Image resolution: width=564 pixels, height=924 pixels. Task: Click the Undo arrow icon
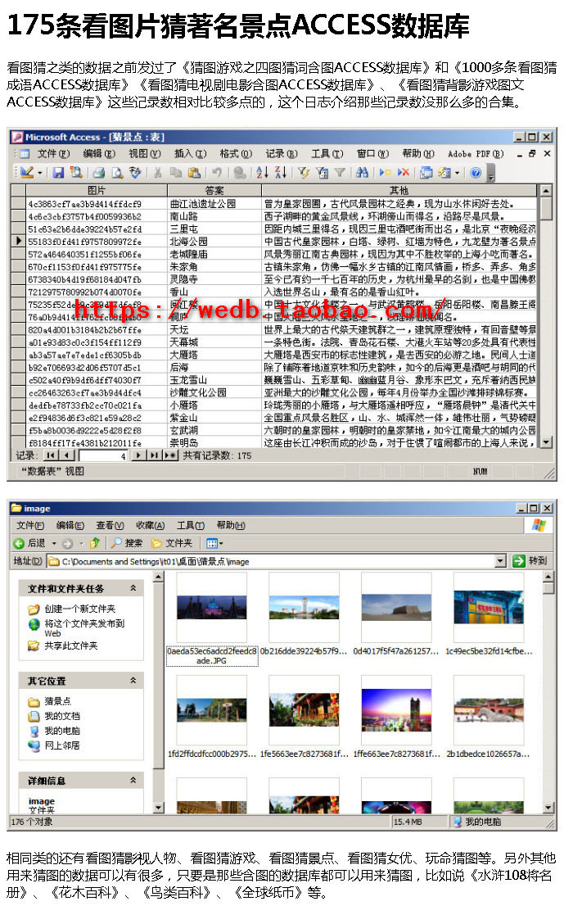tap(217, 172)
